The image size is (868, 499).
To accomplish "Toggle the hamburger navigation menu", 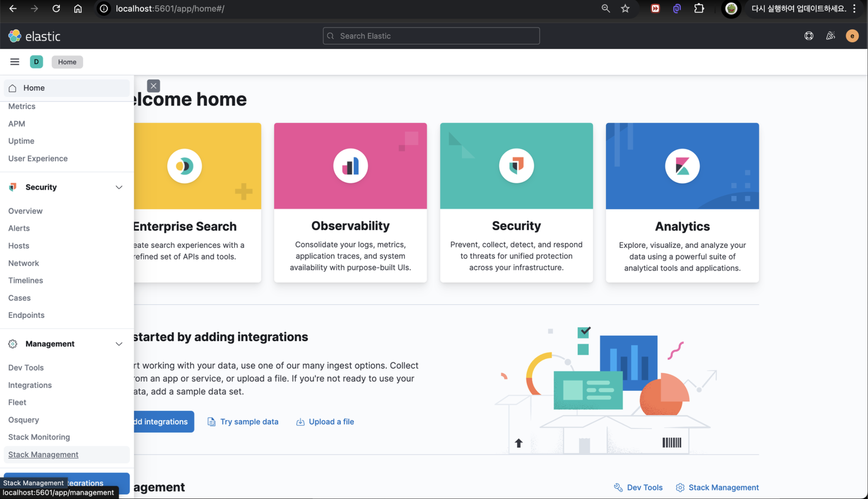I will tap(15, 62).
